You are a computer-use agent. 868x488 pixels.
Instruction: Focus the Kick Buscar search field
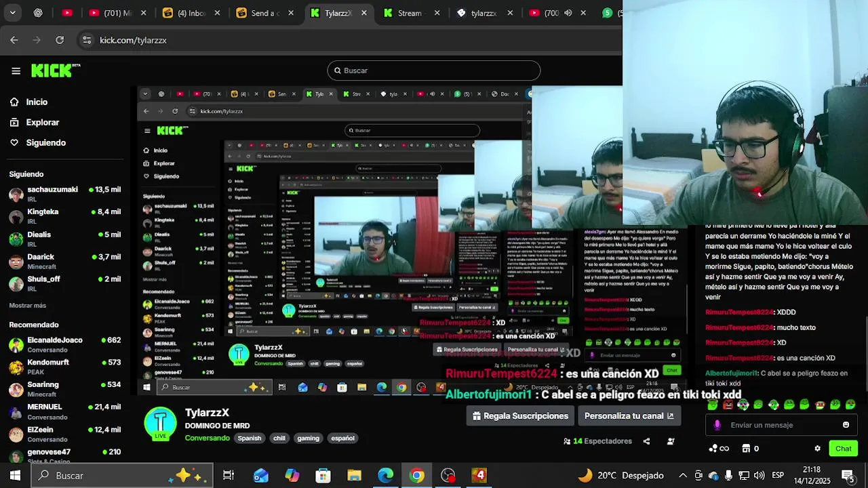pyautogui.click(x=434, y=70)
